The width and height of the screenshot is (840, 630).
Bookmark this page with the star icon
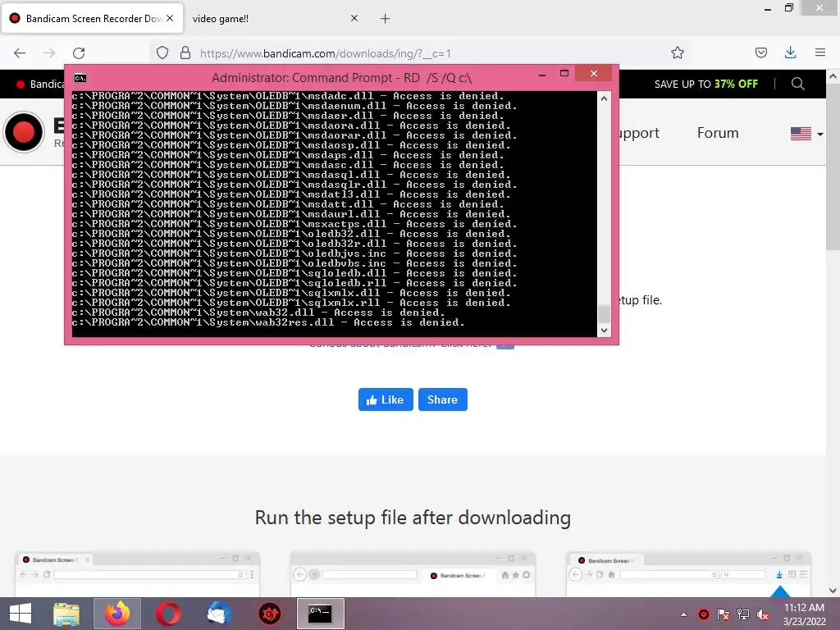[x=677, y=53]
